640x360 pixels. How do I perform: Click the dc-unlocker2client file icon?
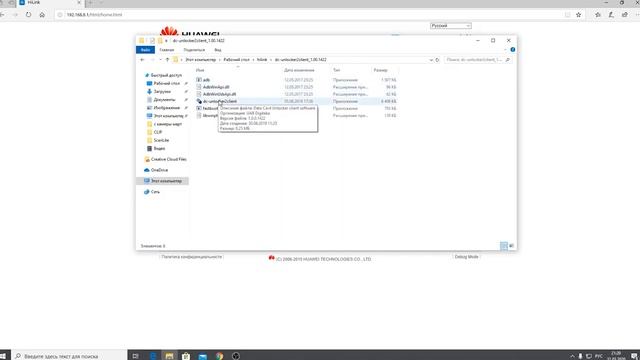(199, 101)
